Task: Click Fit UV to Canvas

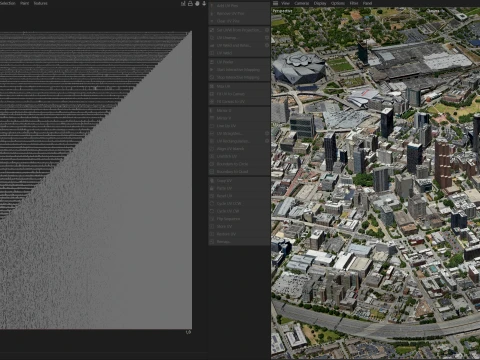Action: tap(239, 94)
